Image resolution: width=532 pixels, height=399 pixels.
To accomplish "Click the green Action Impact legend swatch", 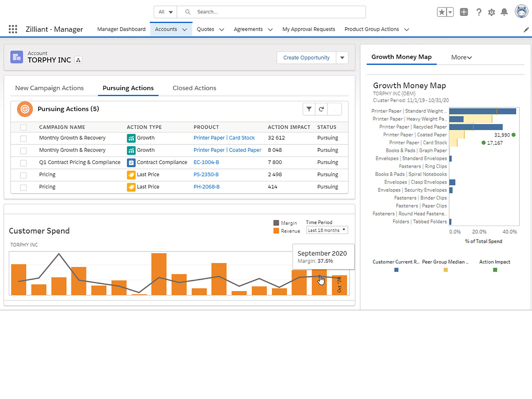I will 495,270.
